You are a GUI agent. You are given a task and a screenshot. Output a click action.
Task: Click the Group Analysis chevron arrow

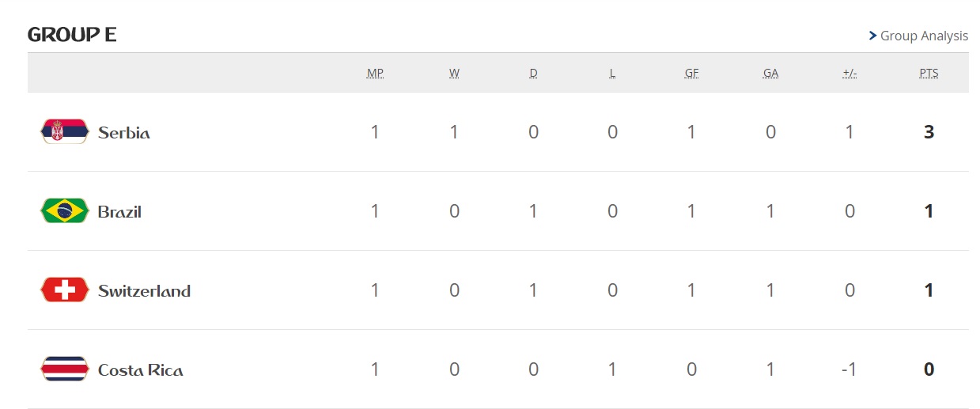(x=872, y=36)
